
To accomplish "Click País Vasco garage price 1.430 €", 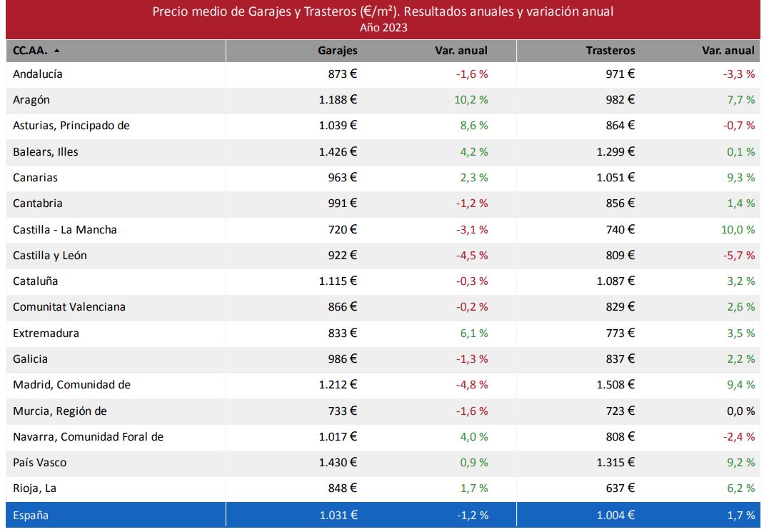I will click(x=338, y=463).
